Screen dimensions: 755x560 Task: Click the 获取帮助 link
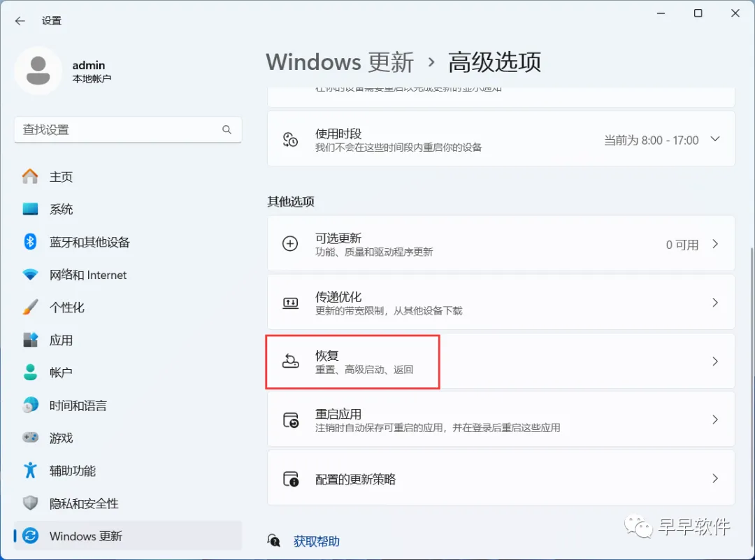pyautogui.click(x=317, y=541)
